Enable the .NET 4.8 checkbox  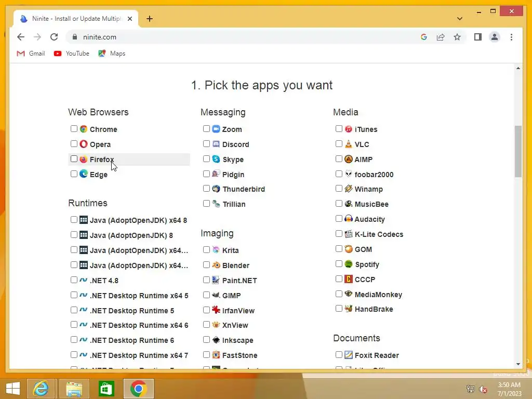click(74, 280)
